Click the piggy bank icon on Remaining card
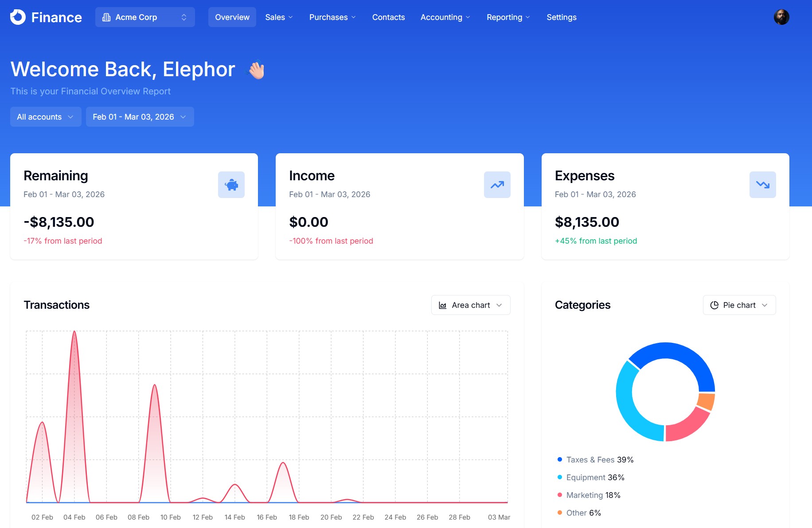812x528 pixels. [x=231, y=184]
